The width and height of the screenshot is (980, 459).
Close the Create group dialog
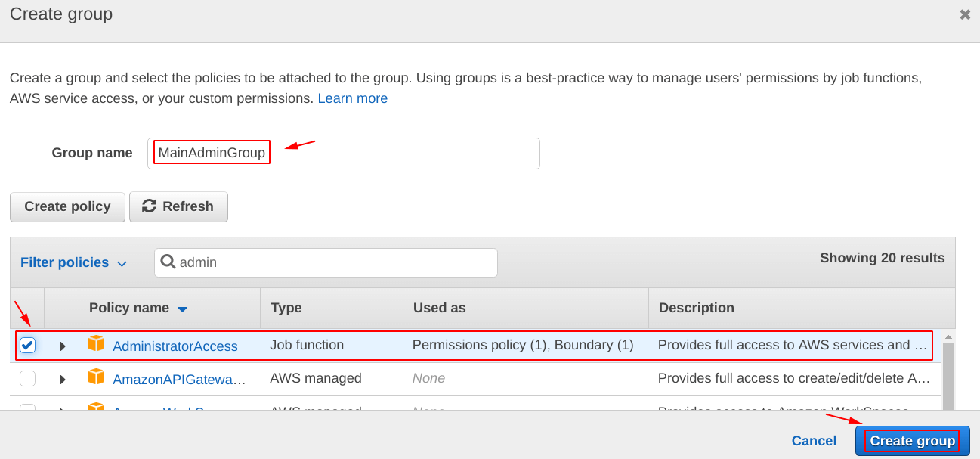(x=965, y=14)
